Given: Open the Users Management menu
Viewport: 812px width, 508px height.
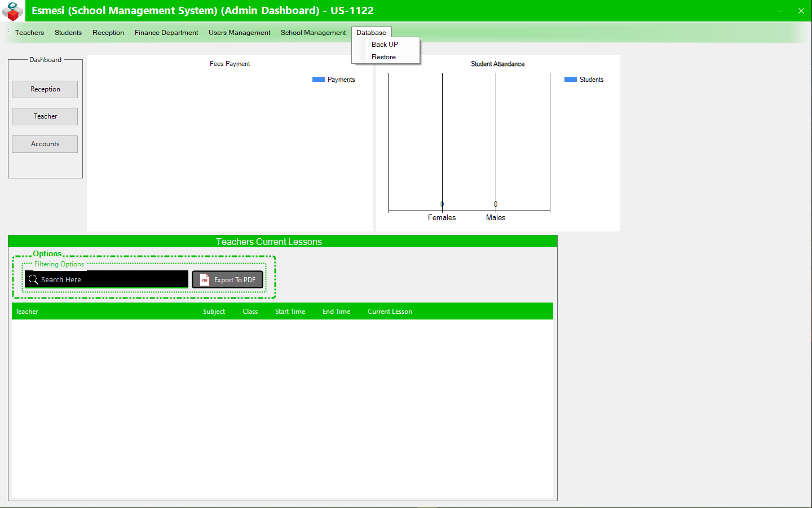Looking at the screenshot, I should (x=240, y=33).
